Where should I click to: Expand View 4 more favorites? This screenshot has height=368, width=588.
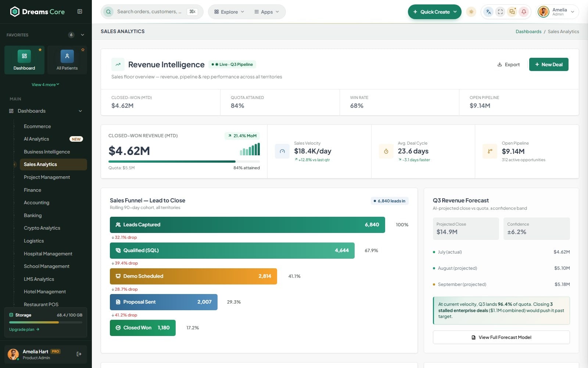(46, 85)
